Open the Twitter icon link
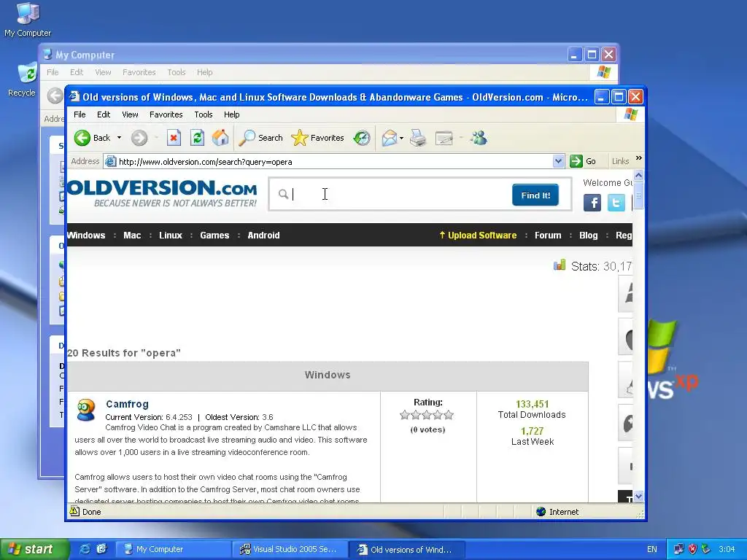 click(x=616, y=203)
